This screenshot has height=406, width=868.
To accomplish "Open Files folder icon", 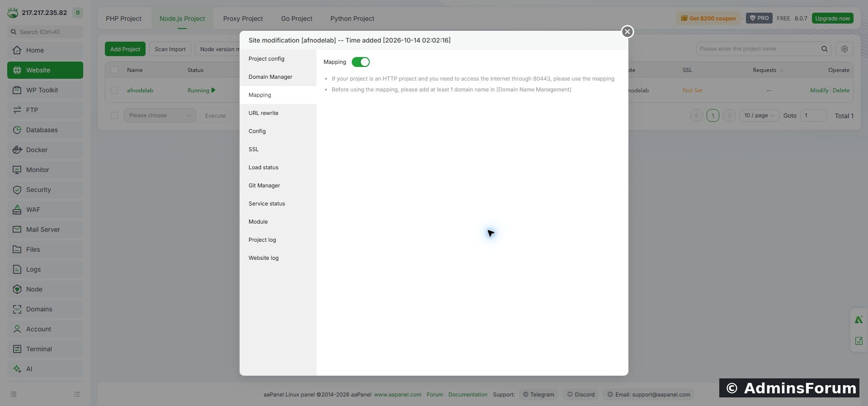I will 17,249.
